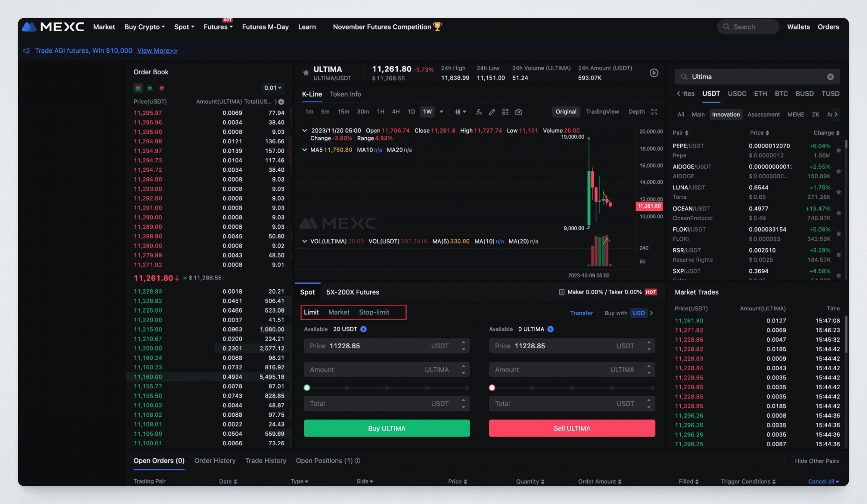The image size is (867, 504).
Task: Click the plus icon next to 20 USDT
Action: click(x=364, y=329)
